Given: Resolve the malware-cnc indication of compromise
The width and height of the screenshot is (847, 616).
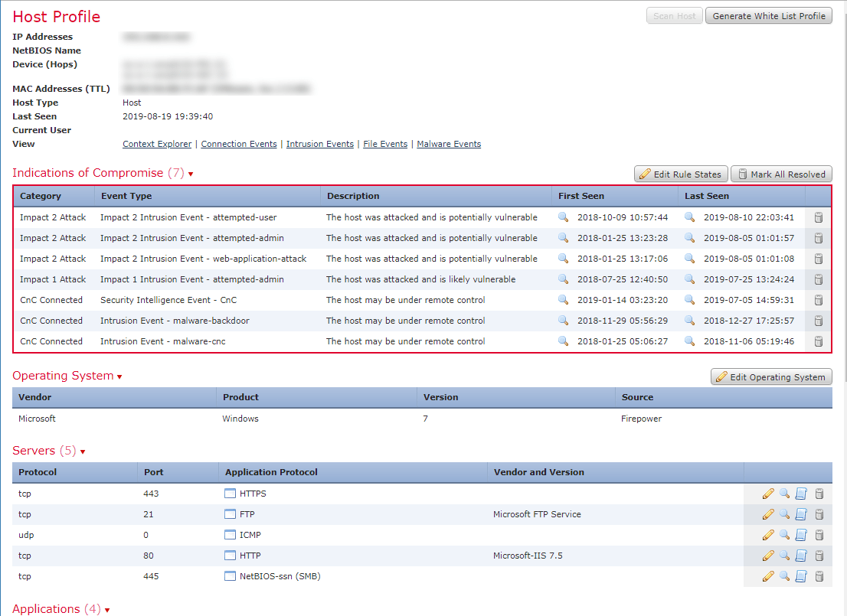Looking at the screenshot, I should [818, 341].
